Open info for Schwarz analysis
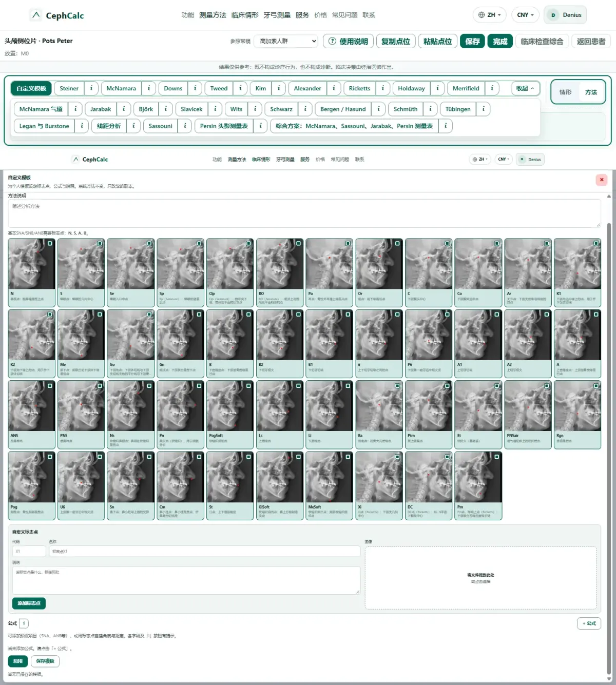This screenshot has height=685, width=616. (305, 109)
